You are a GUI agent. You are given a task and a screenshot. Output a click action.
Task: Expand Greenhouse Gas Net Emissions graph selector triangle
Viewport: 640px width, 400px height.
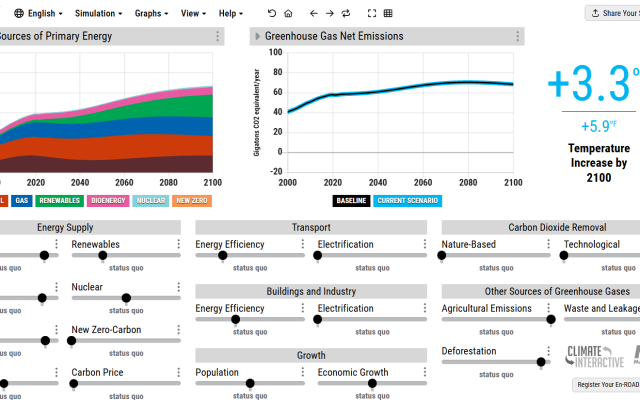[258, 36]
